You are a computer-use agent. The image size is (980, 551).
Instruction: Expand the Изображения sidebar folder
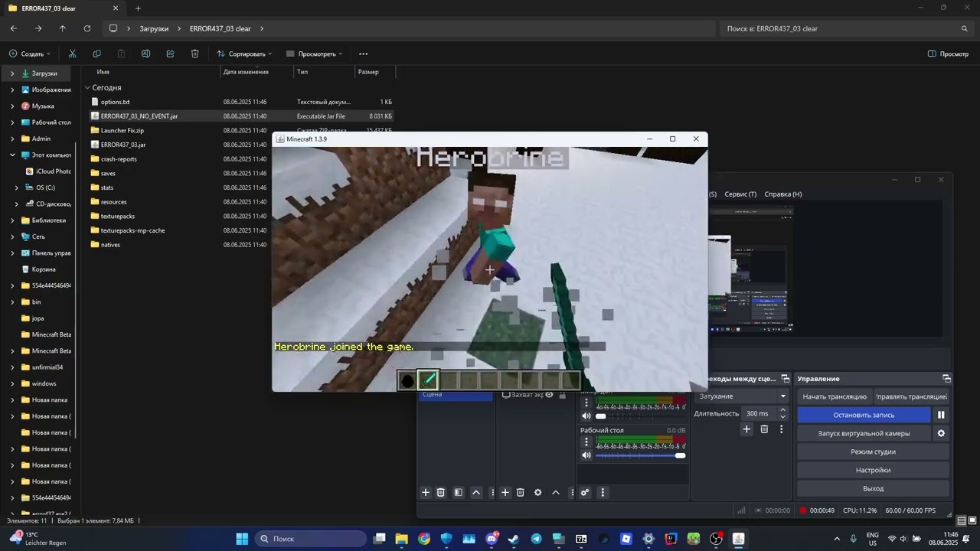point(12,90)
